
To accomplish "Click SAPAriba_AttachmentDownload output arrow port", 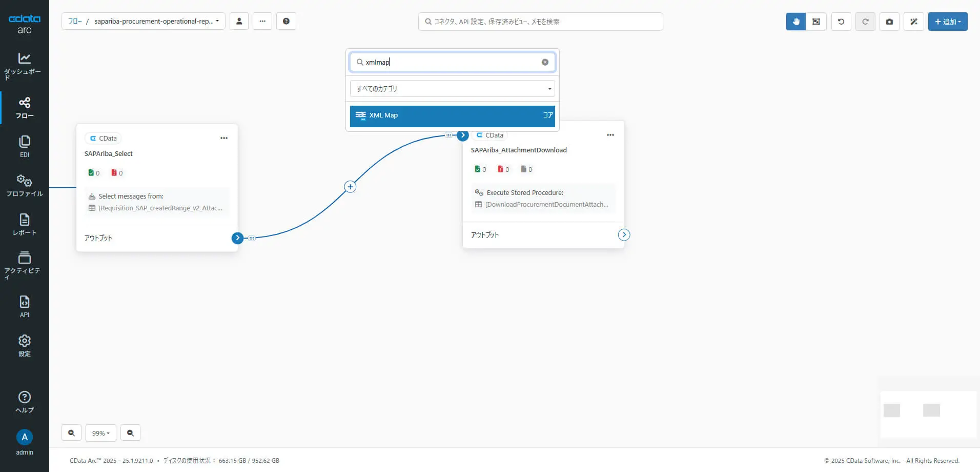I will tap(624, 234).
